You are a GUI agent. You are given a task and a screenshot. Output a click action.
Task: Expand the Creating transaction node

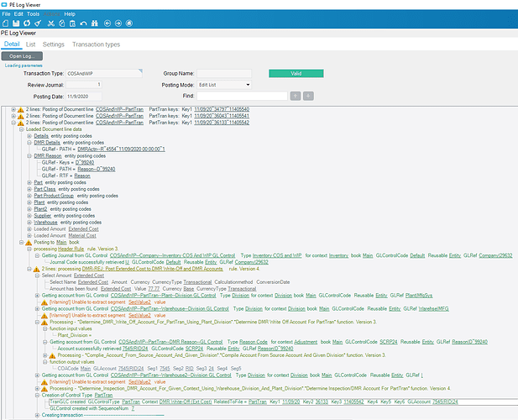37,415
